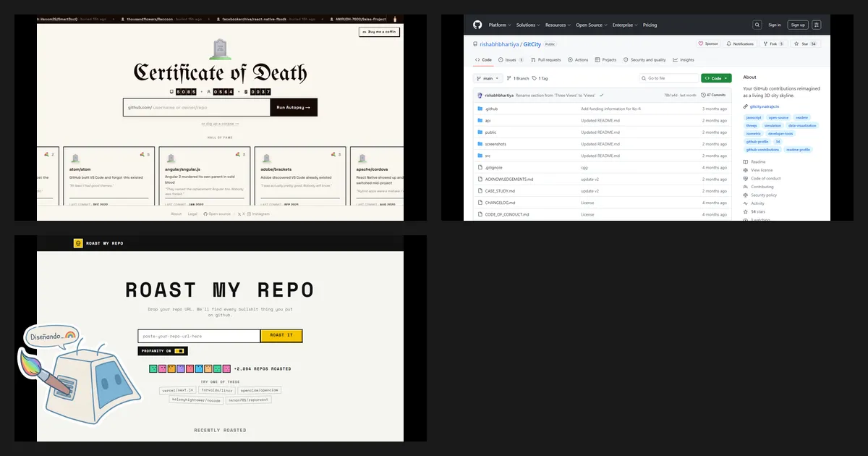This screenshot has width=868, height=456.
Task: Switch to the Pull requests tab
Action: (546, 60)
